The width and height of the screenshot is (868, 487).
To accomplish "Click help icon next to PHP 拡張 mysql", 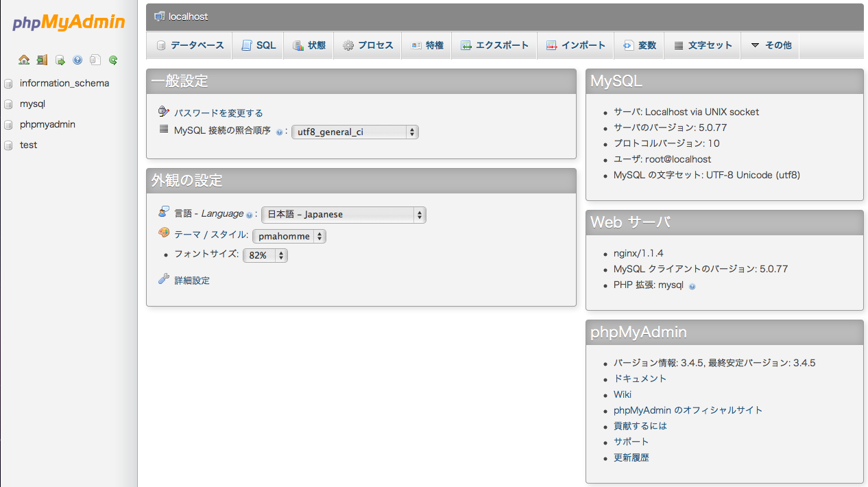I will pyautogui.click(x=692, y=286).
